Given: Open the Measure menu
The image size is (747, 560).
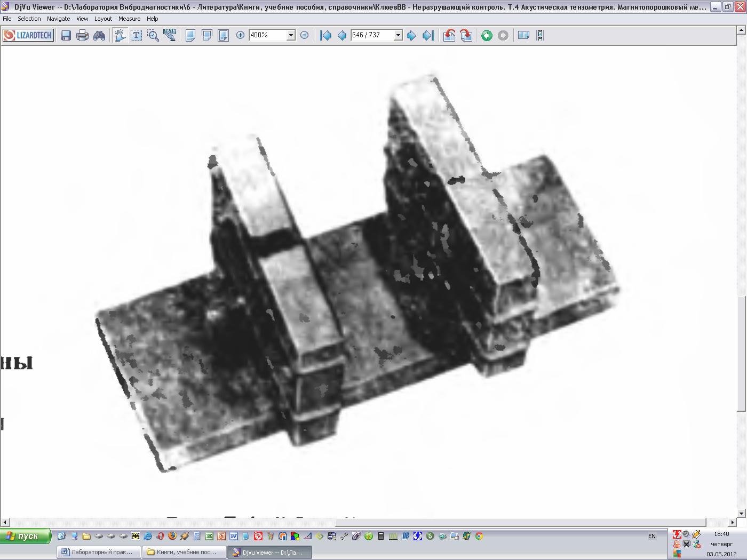Looking at the screenshot, I should [x=129, y=19].
